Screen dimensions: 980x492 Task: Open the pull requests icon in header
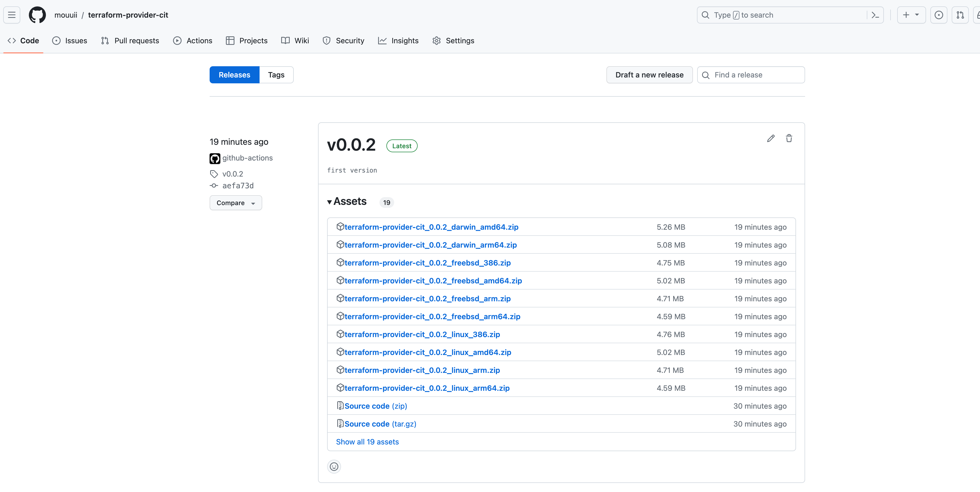[x=960, y=15]
